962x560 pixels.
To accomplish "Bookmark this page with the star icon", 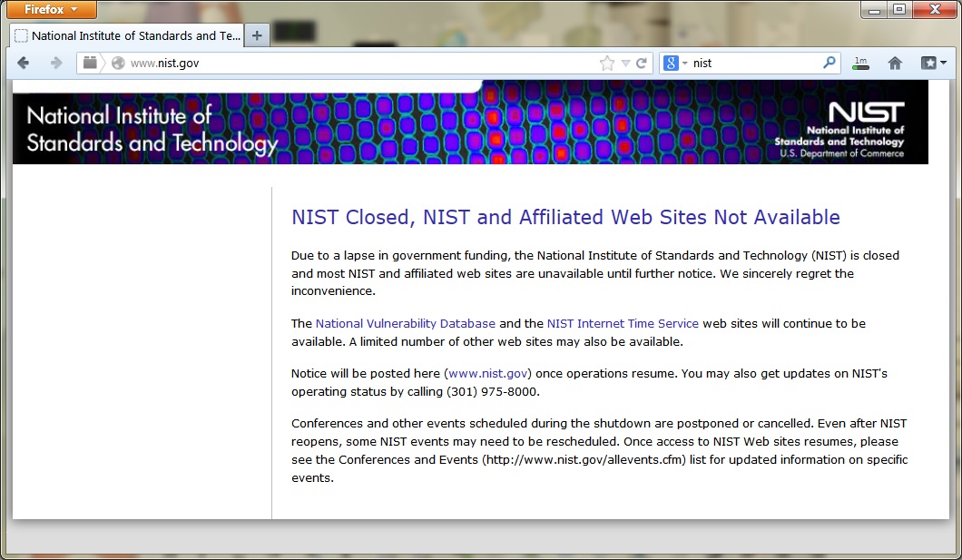I will tap(606, 64).
